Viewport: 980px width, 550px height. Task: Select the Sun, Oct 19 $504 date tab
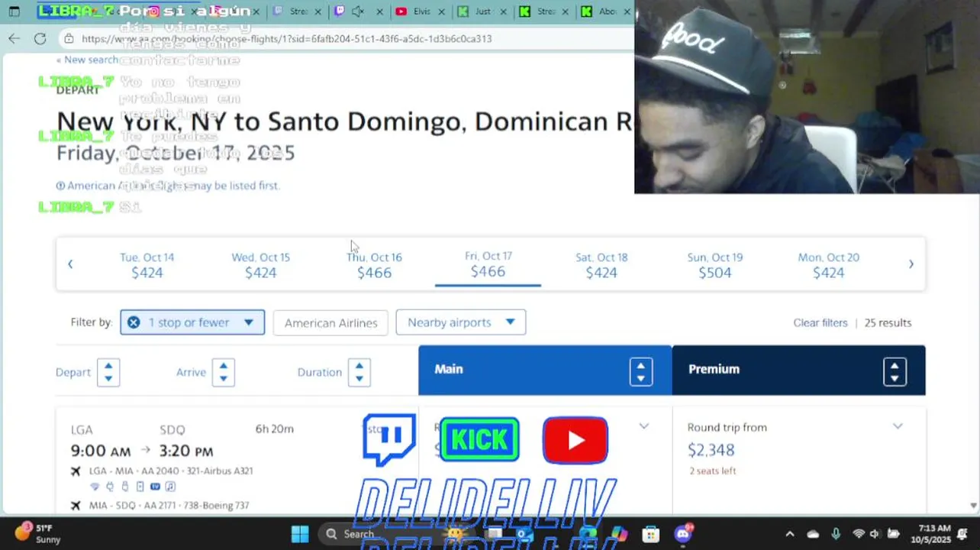pyautogui.click(x=715, y=265)
